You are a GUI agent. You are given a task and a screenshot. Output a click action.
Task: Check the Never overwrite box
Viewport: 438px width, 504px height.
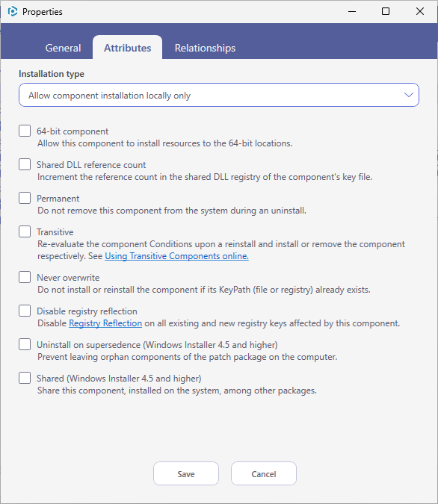(25, 277)
